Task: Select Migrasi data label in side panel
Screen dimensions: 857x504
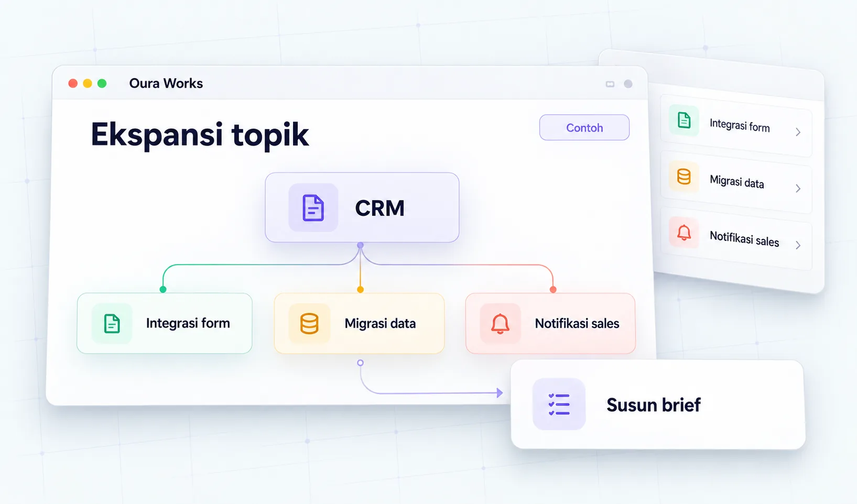Action: pos(736,181)
